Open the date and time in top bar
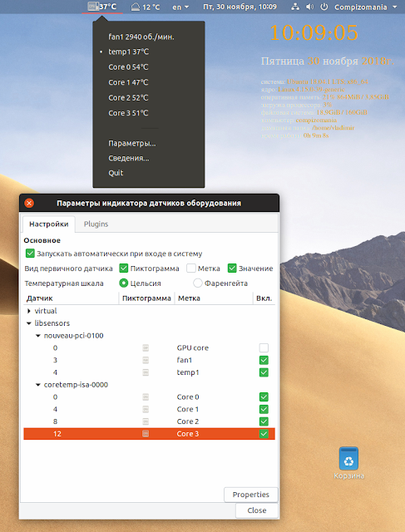The image size is (405, 532). click(240, 7)
